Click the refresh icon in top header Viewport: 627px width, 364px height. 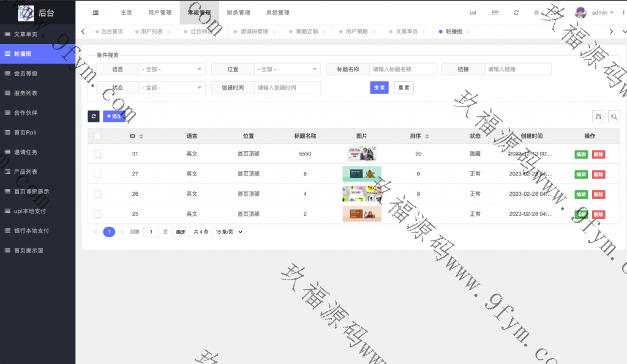pyautogui.click(x=516, y=12)
